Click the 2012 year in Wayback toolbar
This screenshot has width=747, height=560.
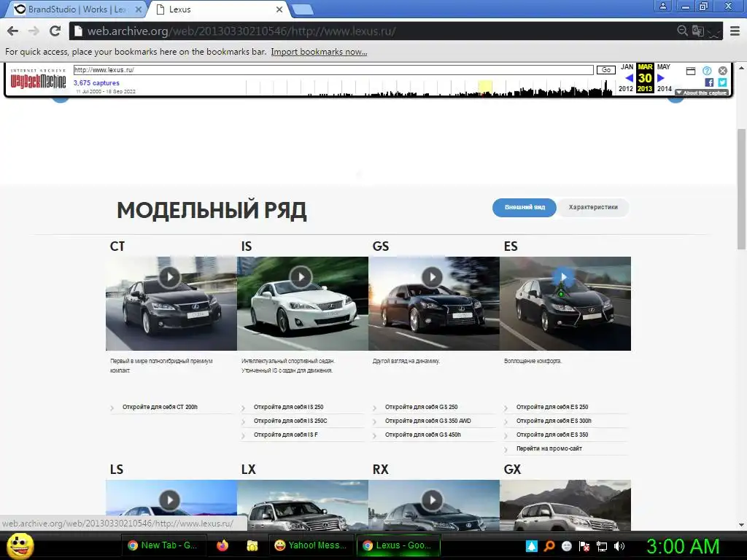click(x=626, y=89)
